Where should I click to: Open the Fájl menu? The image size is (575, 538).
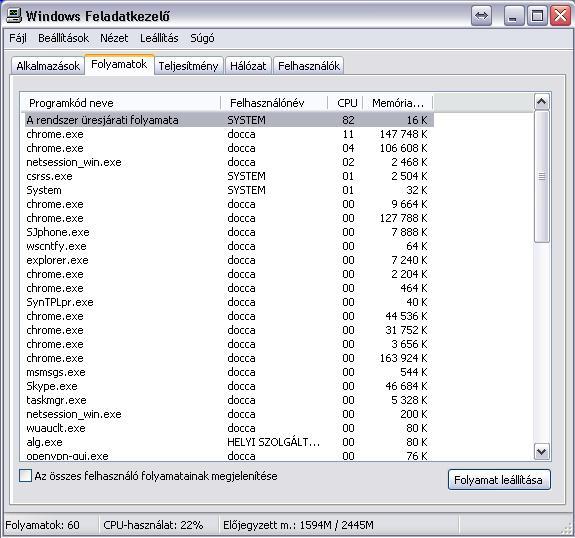(18, 38)
